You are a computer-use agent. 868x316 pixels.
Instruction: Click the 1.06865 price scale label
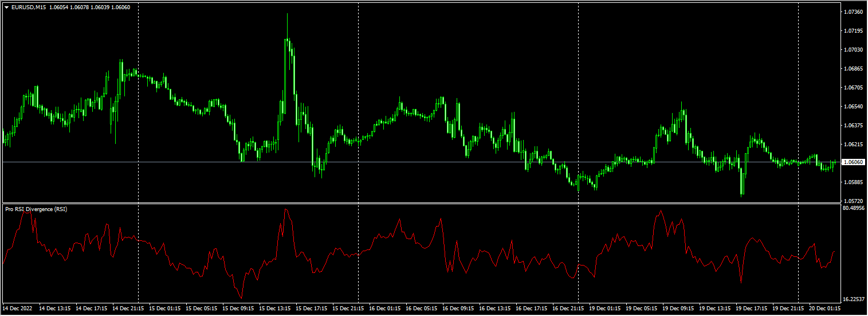(854, 69)
